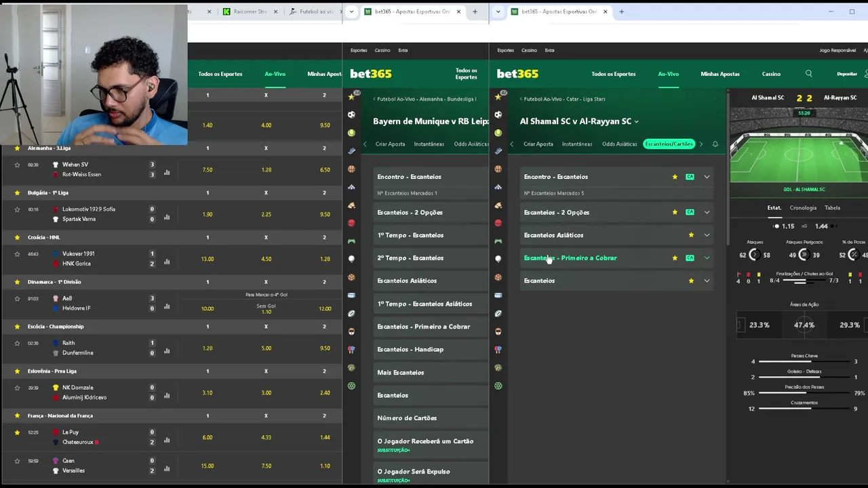The width and height of the screenshot is (868, 488).
Task: Select football icon in middle window sidebar
Action: point(351,115)
